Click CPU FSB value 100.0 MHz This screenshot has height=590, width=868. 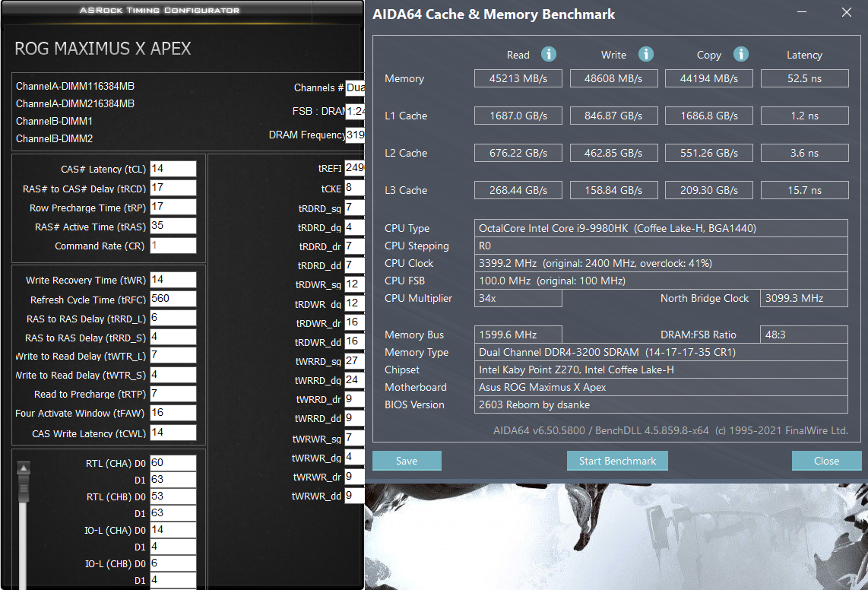click(x=661, y=281)
